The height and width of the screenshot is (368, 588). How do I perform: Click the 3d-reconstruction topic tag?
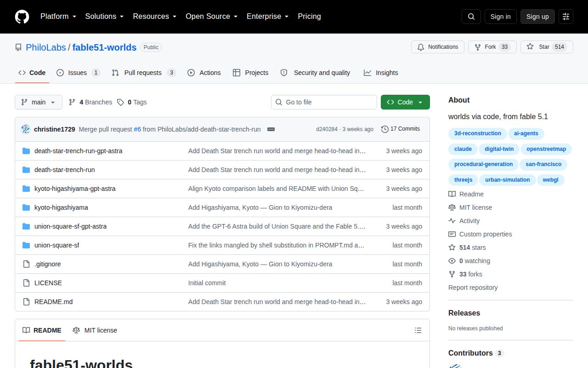point(478,134)
